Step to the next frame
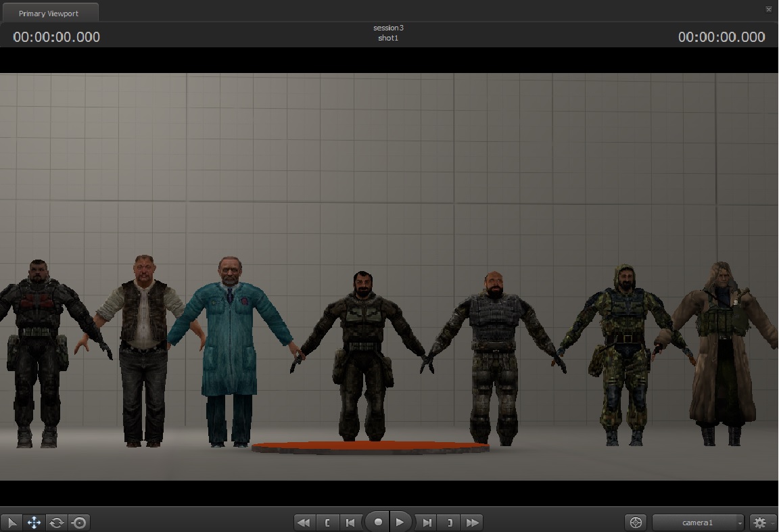 (x=427, y=523)
